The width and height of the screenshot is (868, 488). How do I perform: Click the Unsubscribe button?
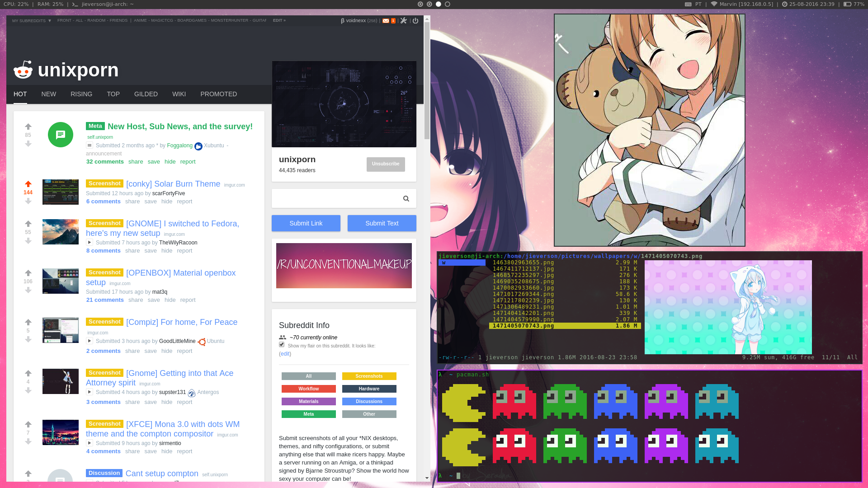(x=386, y=164)
